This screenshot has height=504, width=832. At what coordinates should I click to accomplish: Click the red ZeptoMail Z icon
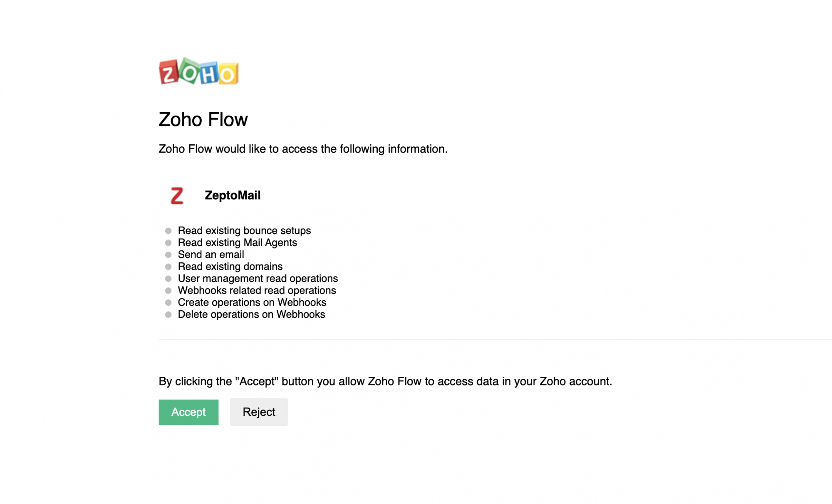click(x=177, y=196)
